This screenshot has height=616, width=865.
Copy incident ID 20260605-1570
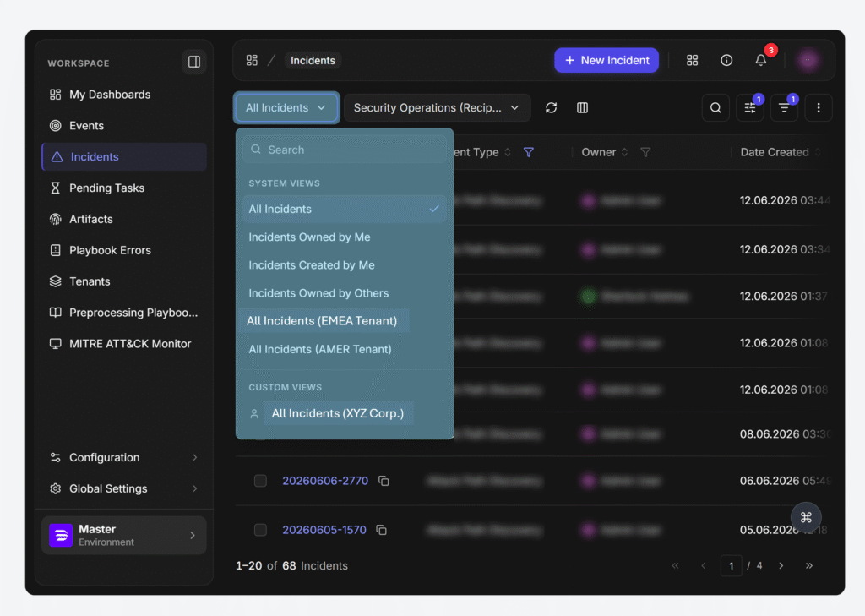click(381, 530)
